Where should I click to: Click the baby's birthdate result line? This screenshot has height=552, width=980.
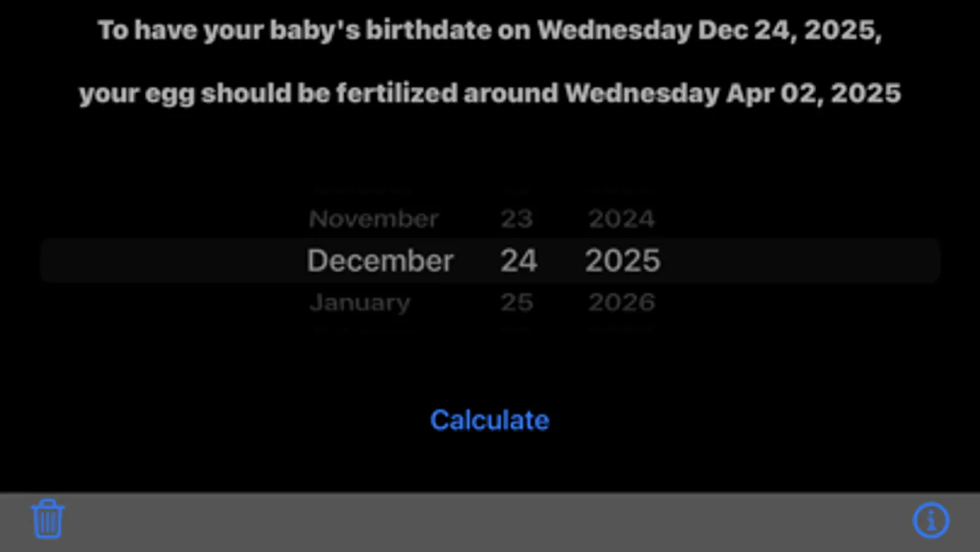pyautogui.click(x=490, y=31)
